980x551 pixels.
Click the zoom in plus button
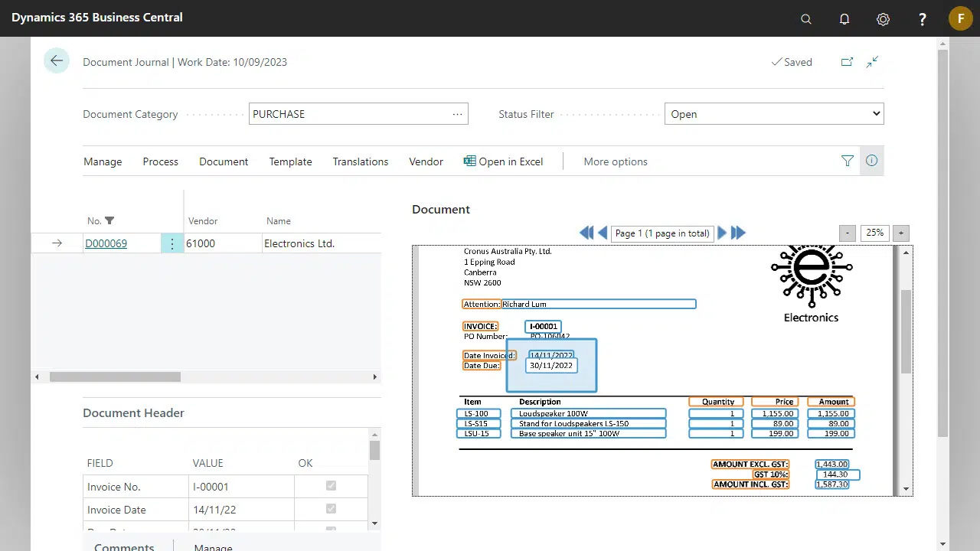pos(900,233)
